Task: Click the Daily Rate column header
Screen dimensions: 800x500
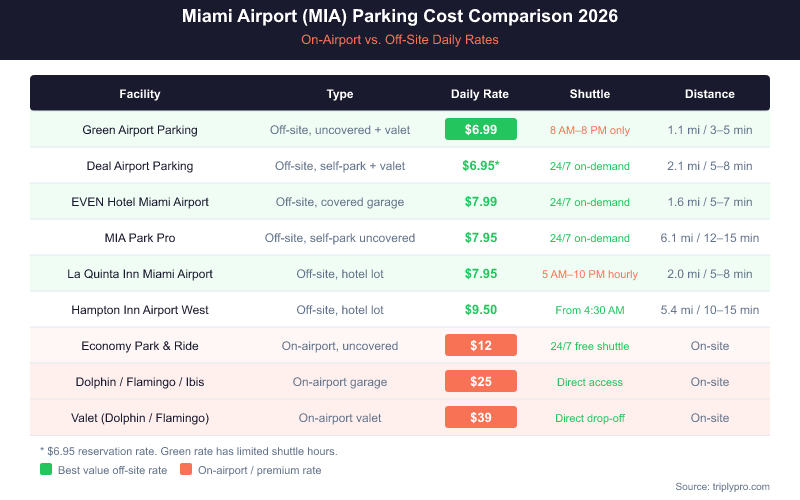Action: point(480,94)
